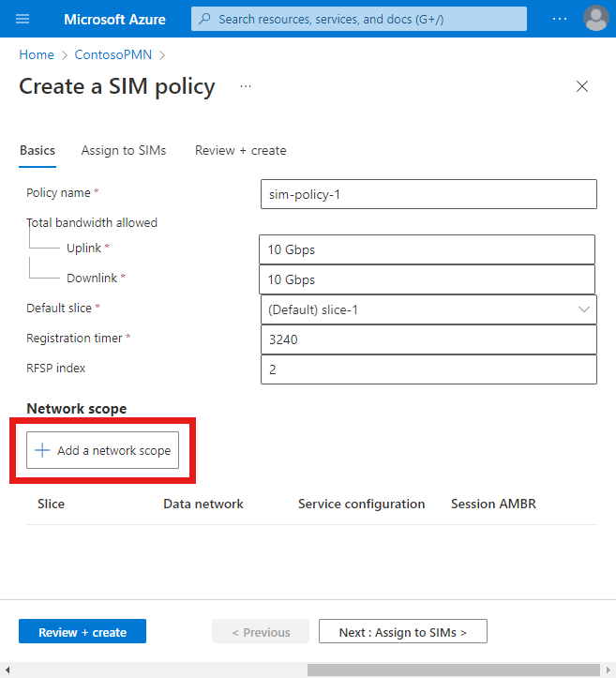Open the top bar ellipsis menu
The width and height of the screenshot is (616, 678).
560,19
